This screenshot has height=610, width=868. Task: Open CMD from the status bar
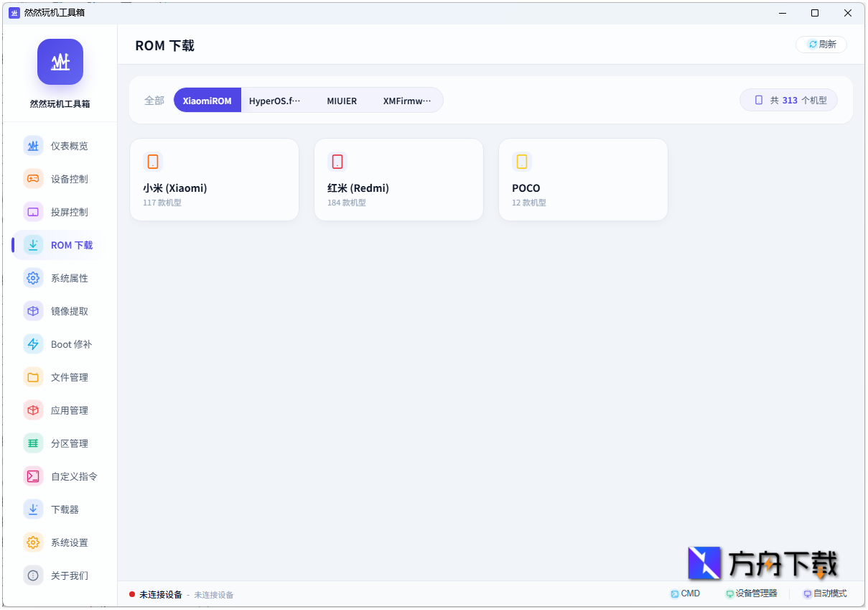pyautogui.click(x=685, y=594)
